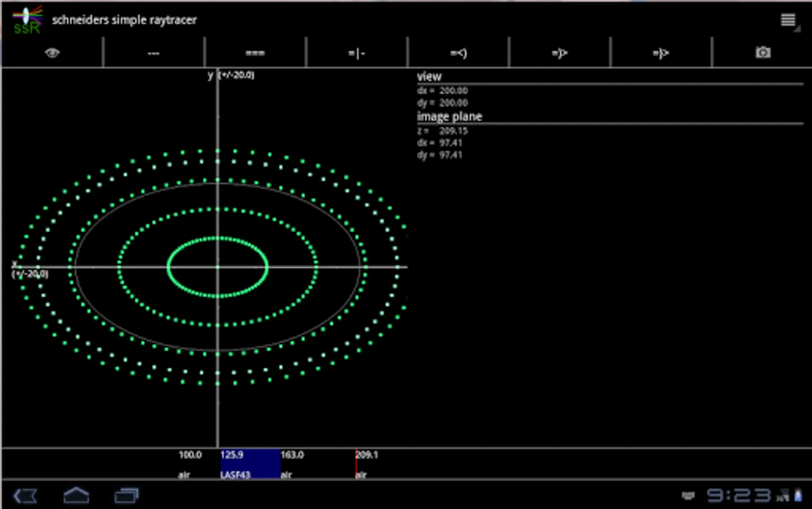Select the blue LASF43 lens segment
Screen dimensions: 812x509
[x=250, y=464]
